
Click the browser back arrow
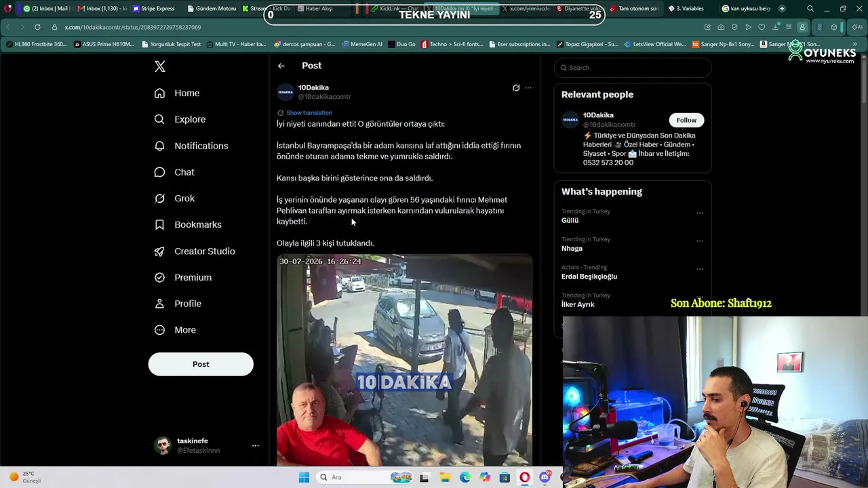8,27
